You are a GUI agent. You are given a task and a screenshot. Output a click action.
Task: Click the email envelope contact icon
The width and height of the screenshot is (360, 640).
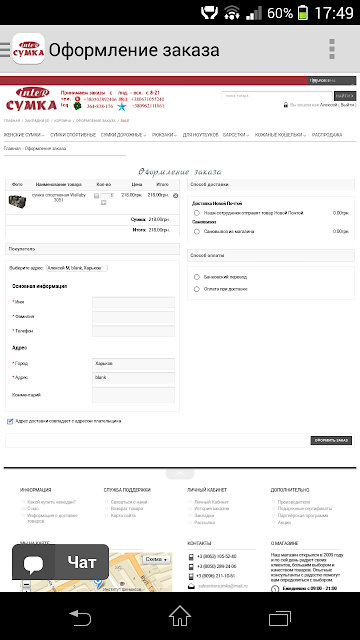pos(191,586)
